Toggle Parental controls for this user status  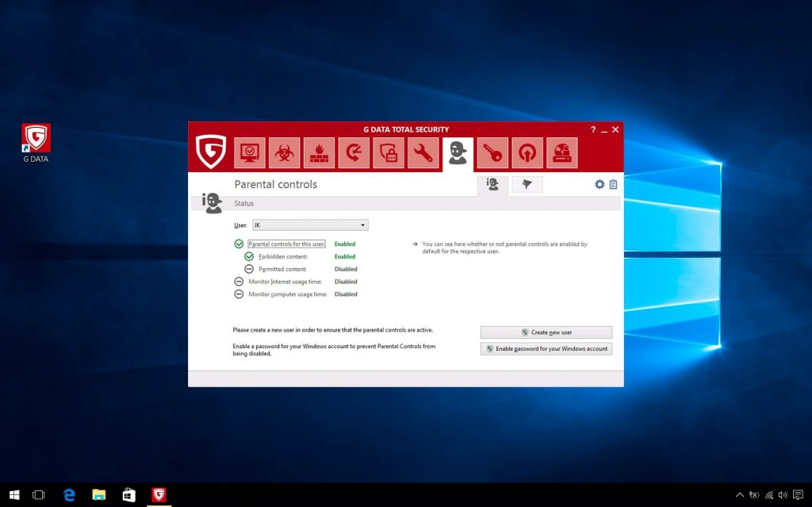tap(239, 244)
